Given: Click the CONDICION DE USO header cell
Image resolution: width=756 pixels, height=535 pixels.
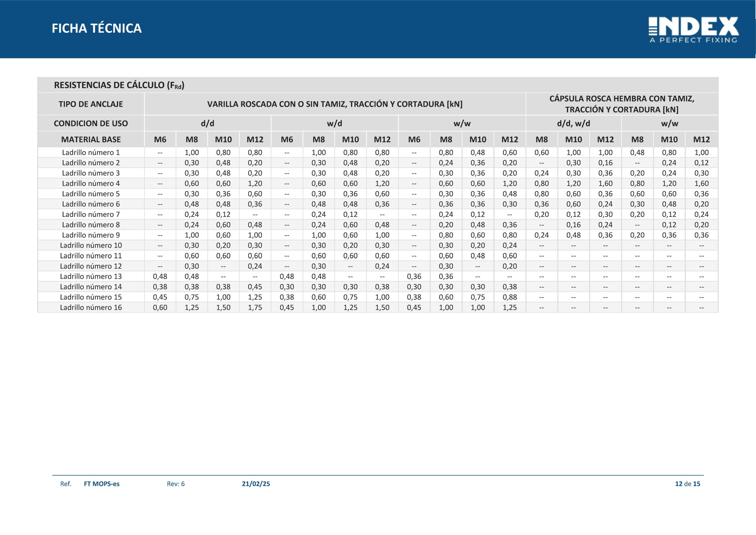Looking at the screenshot, I should 91,123.
